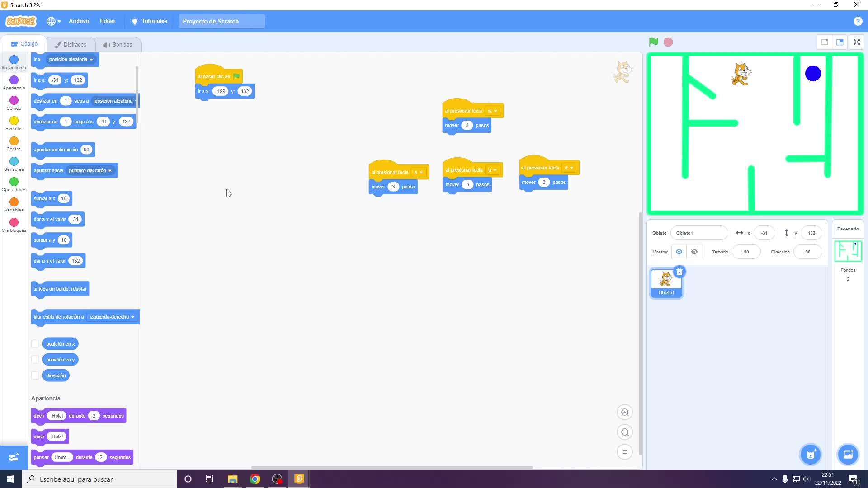Switch to the Disfraces tab
The width and height of the screenshot is (868, 488).
click(70, 44)
